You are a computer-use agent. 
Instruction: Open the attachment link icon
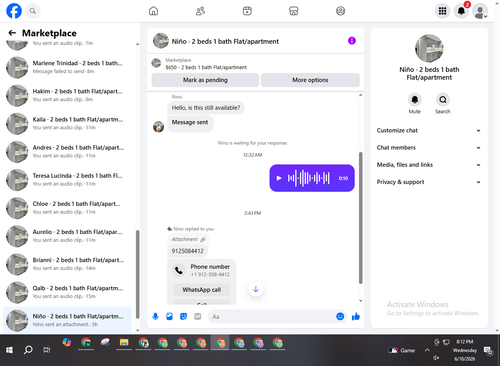coord(203,239)
